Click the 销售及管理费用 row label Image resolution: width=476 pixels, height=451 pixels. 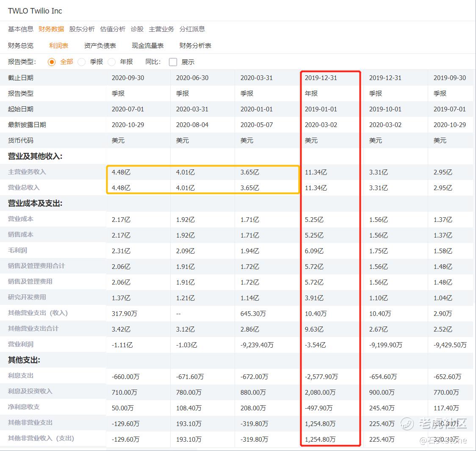click(30, 282)
